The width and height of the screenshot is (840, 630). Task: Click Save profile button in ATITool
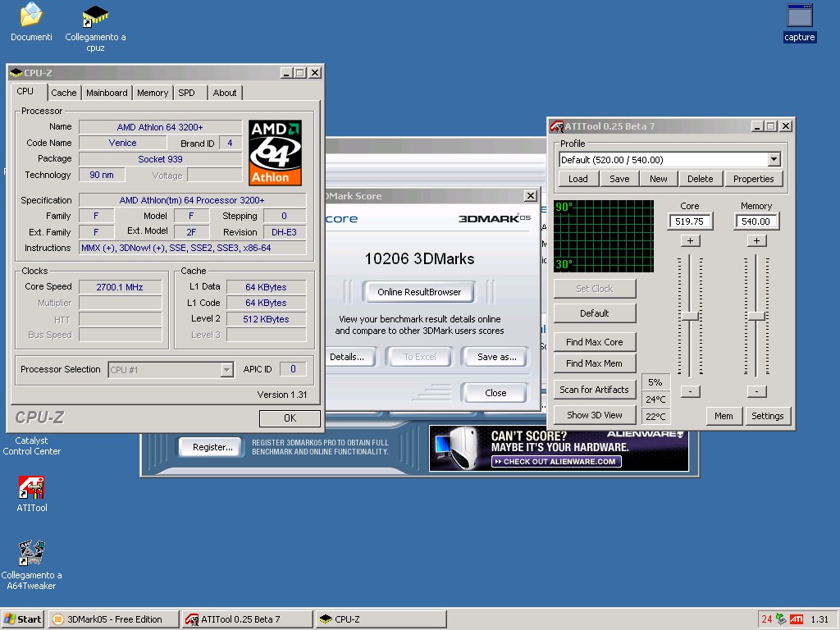click(619, 179)
